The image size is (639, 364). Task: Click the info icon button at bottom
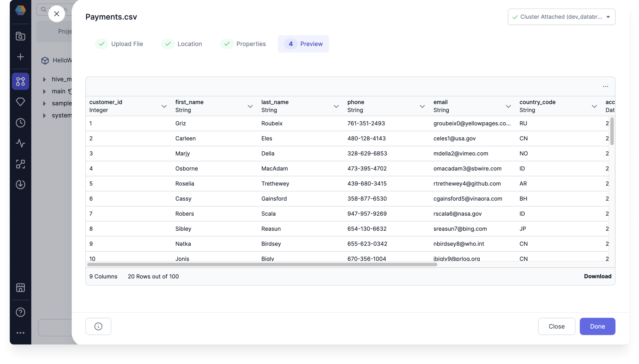pos(98,326)
